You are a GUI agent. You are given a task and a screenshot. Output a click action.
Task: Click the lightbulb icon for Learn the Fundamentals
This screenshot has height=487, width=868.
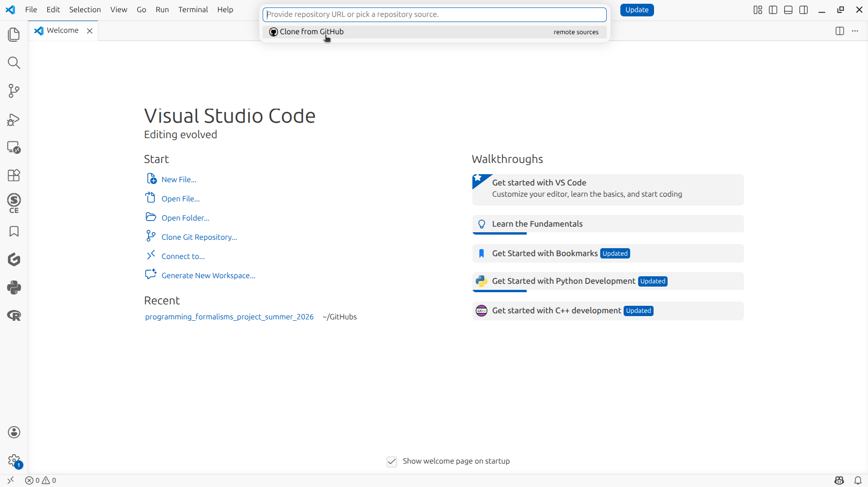(x=481, y=224)
